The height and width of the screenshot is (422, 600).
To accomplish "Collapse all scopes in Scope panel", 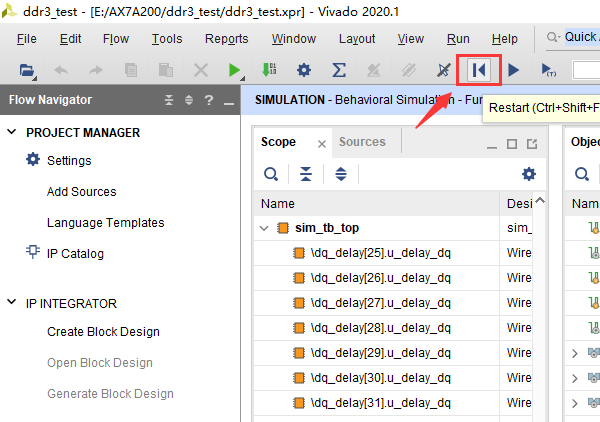I will click(x=306, y=174).
